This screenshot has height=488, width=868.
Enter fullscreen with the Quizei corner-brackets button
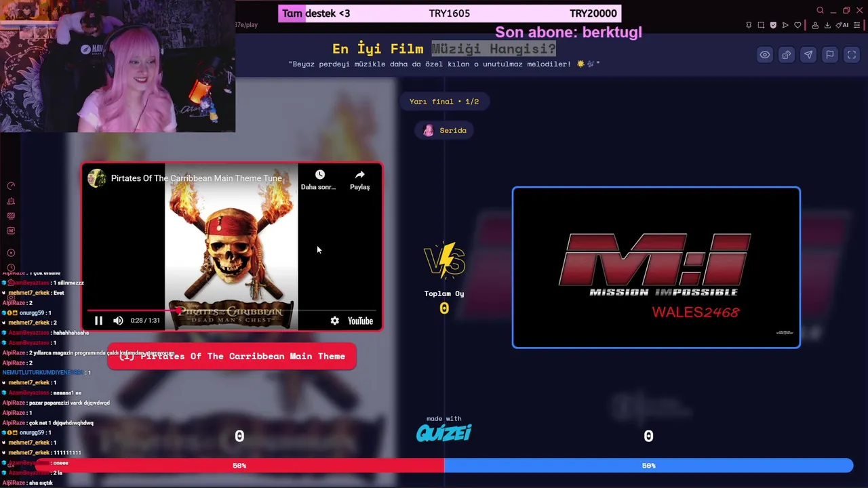point(852,55)
